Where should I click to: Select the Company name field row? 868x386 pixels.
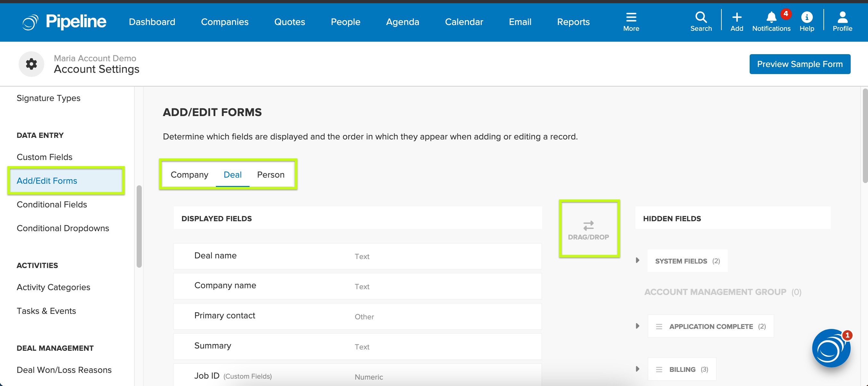(358, 286)
